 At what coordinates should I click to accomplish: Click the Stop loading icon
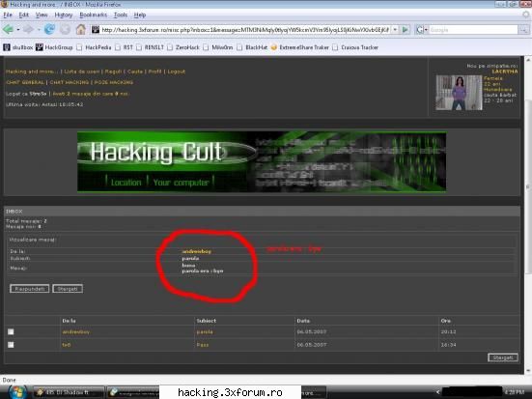pyautogui.click(x=65, y=30)
